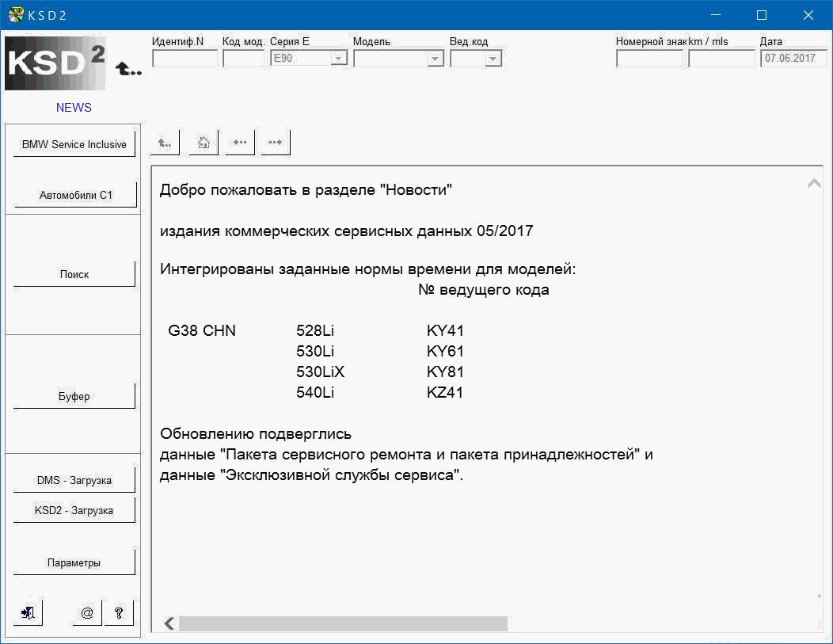Click the exit door icon at bottom left
This screenshot has height=644, width=833.
(28, 612)
